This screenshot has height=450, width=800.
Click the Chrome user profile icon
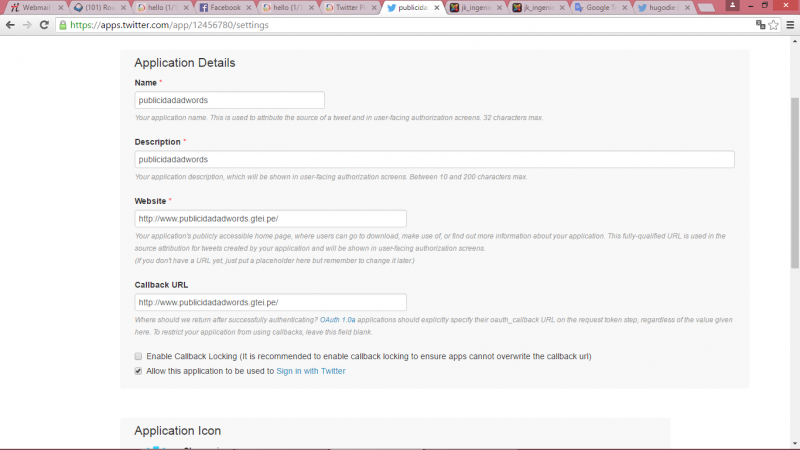(x=732, y=5)
